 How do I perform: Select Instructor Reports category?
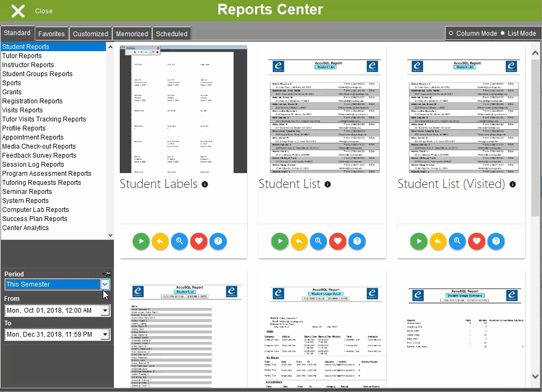pos(54,64)
